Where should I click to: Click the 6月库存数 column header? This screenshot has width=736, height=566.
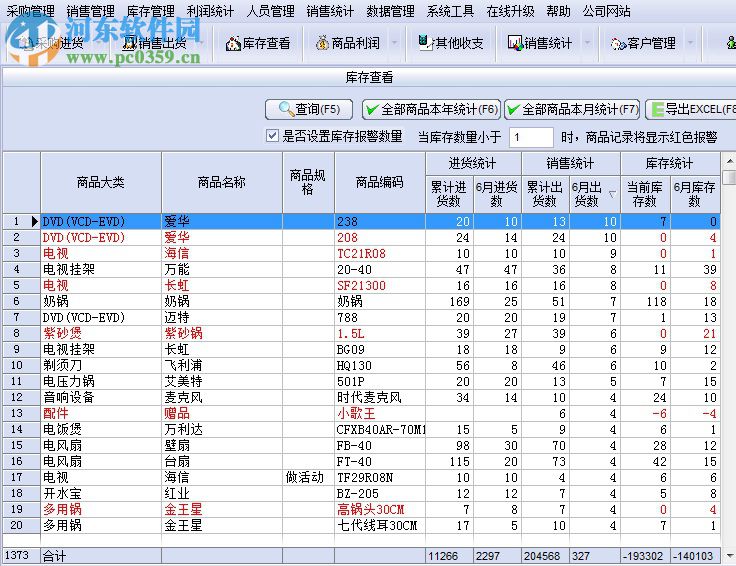(x=695, y=194)
